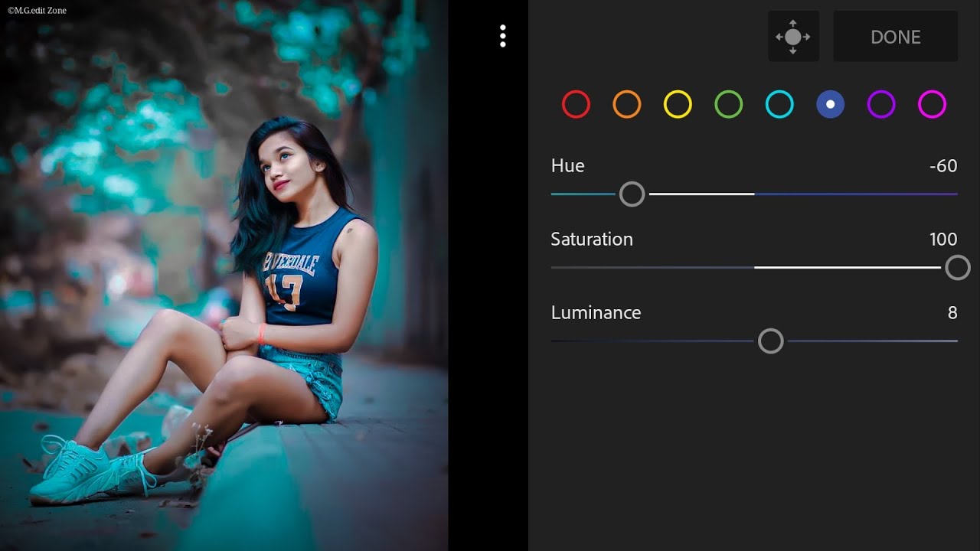Tap the photo preview of the girl
The height and width of the screenshot is (551, 980).
(x=224, y=275)
